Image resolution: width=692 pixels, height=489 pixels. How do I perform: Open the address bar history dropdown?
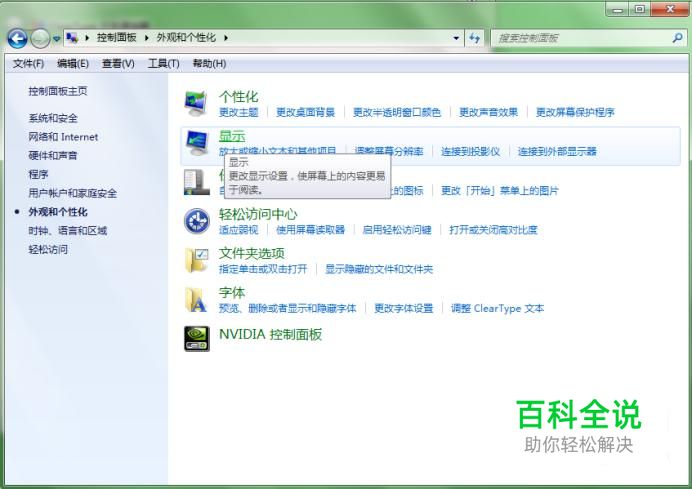click(456, 38)
